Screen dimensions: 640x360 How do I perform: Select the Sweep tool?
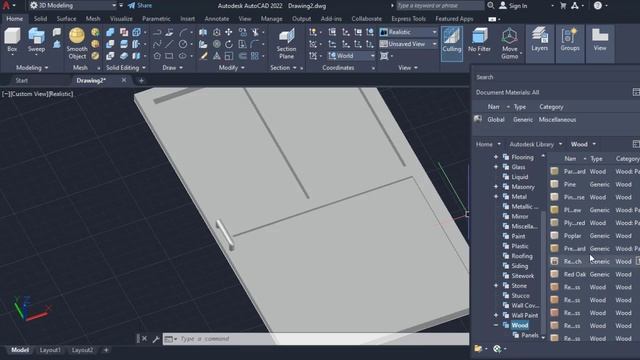36,40
